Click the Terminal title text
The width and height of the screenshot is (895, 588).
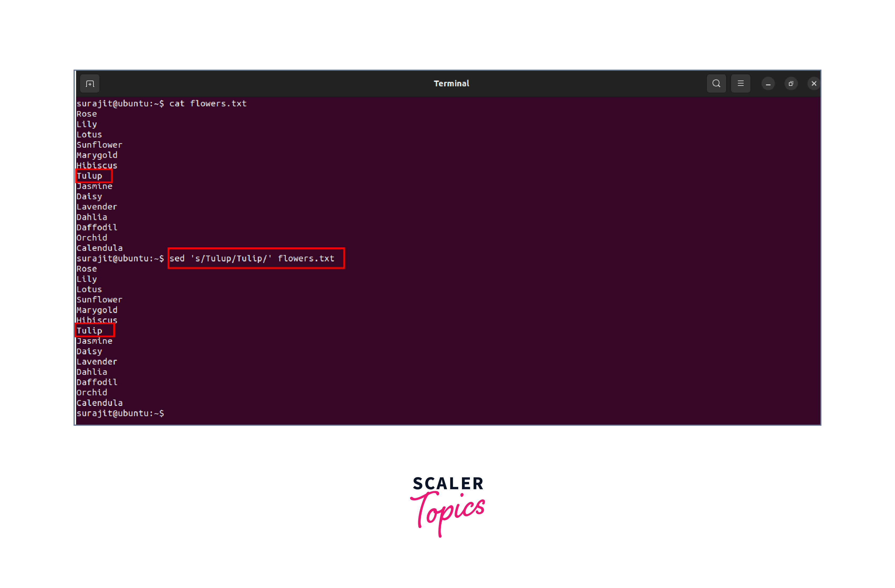[x=451, y=83]
